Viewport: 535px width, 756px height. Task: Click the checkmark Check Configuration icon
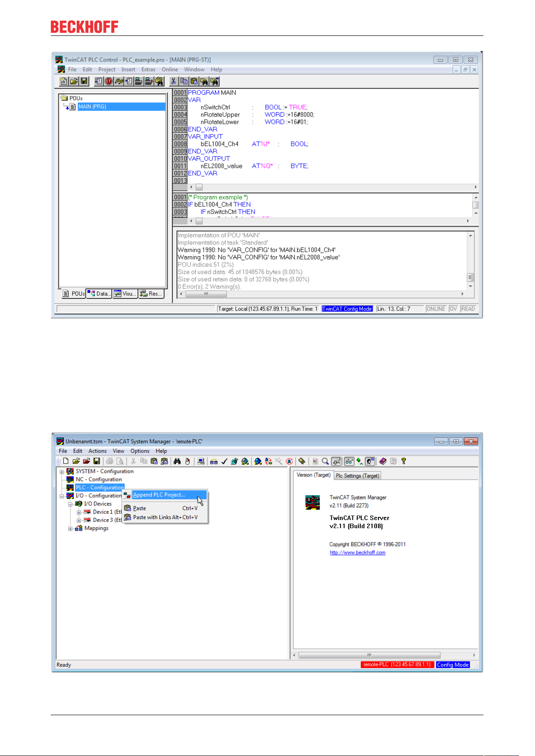point(224,461)
